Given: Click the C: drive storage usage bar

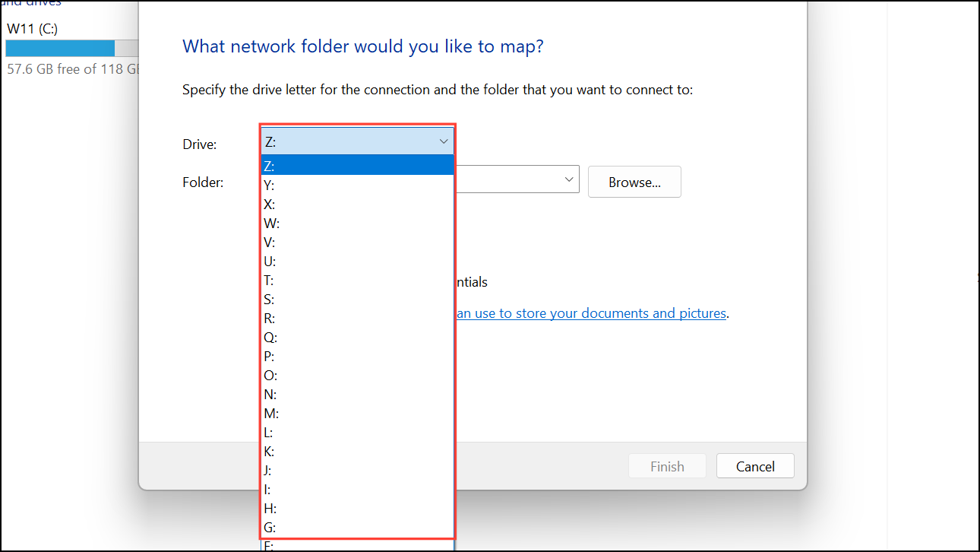Looking at the screenshot, I should pos(59,48).
